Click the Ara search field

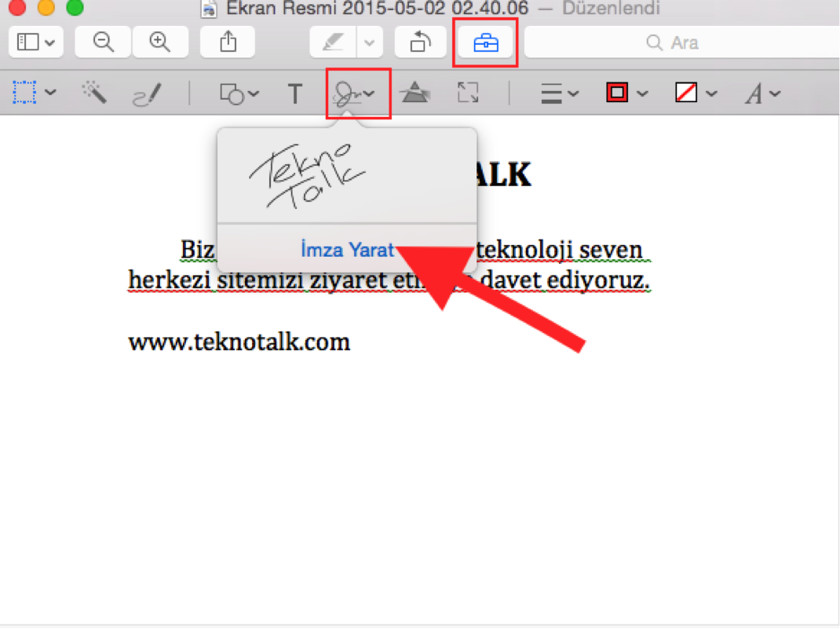coord(681,42)
